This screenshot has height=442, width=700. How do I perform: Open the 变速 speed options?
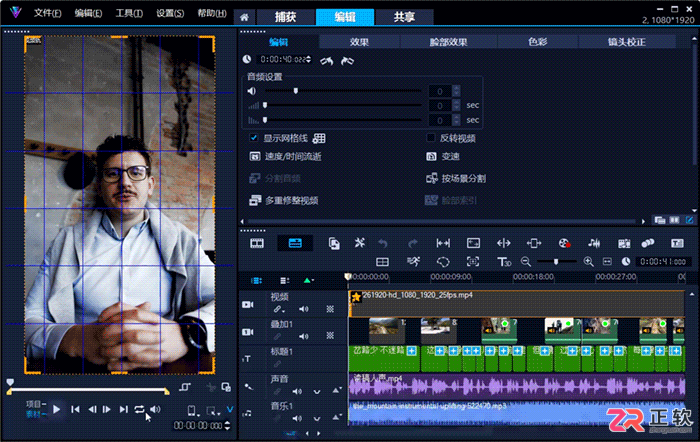443,156
